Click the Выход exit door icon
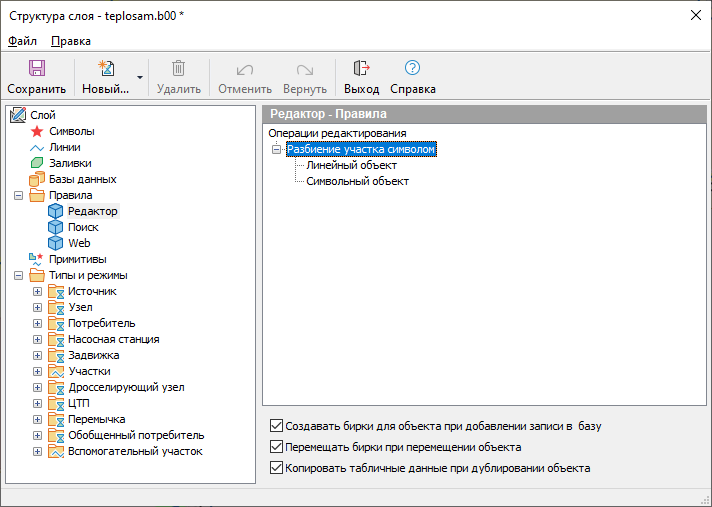The width and height of the screenshot is (712, 507). [x=361, y=69]
